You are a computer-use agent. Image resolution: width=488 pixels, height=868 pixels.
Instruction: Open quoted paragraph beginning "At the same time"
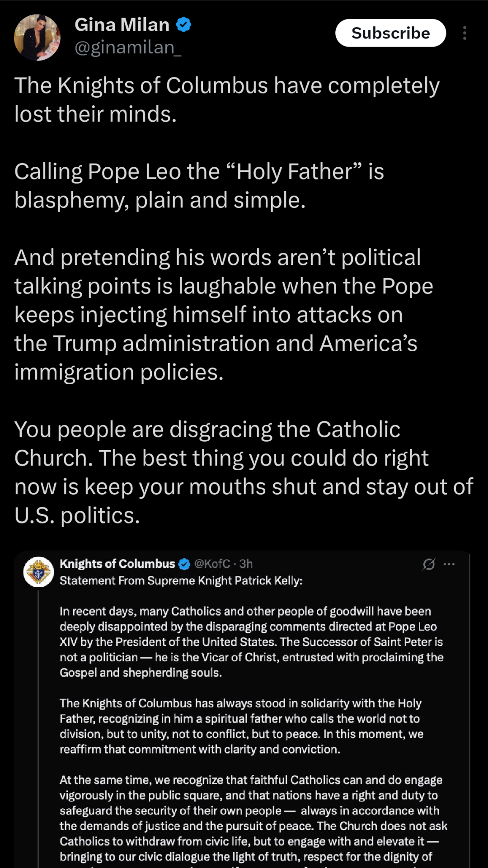(253, 818)
